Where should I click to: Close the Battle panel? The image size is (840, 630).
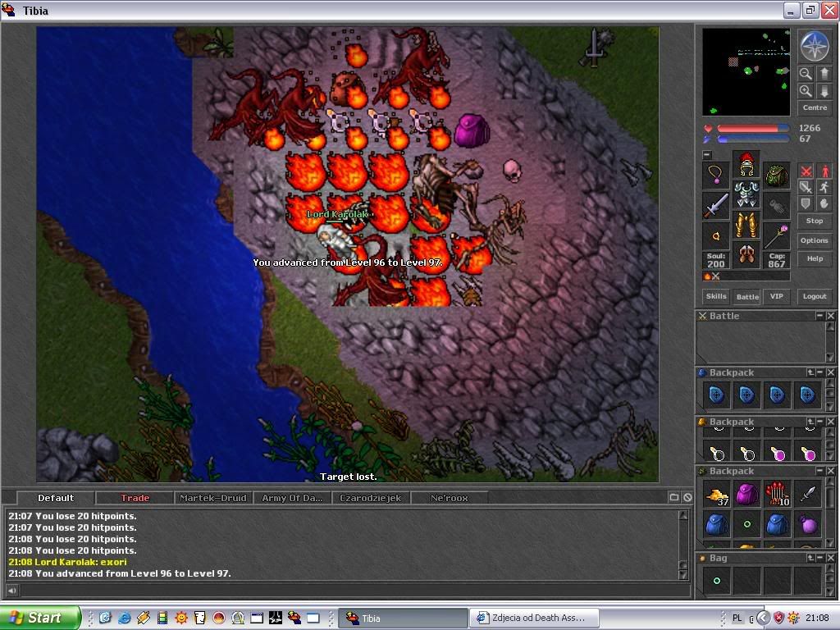830,316
